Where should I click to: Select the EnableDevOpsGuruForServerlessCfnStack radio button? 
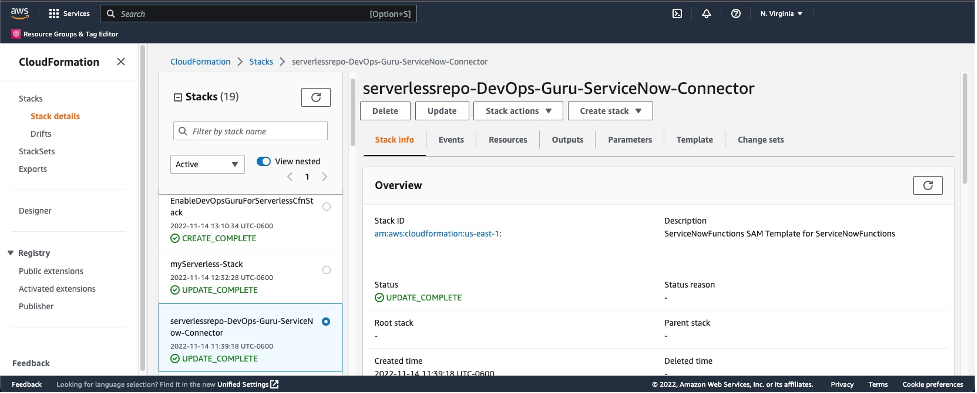pos(326,206)
